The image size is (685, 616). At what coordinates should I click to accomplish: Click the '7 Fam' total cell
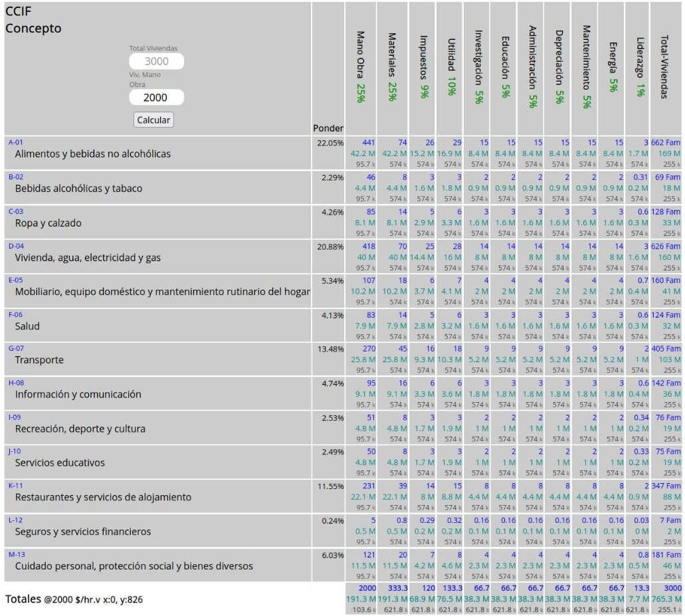point(670,520)
